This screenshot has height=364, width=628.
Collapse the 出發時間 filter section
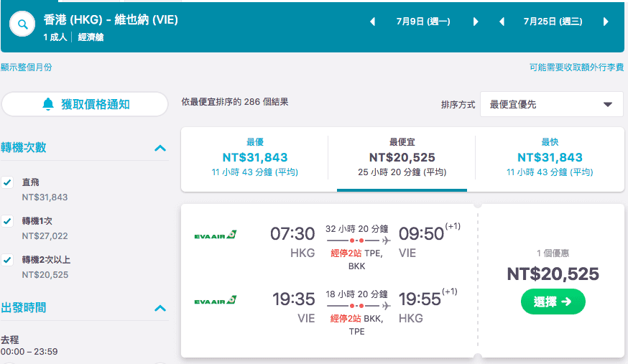tap(160, 308)
